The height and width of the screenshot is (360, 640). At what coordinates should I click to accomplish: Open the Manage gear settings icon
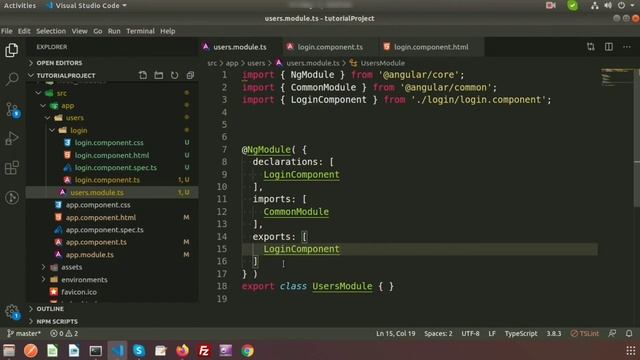[x=12, y=312]
